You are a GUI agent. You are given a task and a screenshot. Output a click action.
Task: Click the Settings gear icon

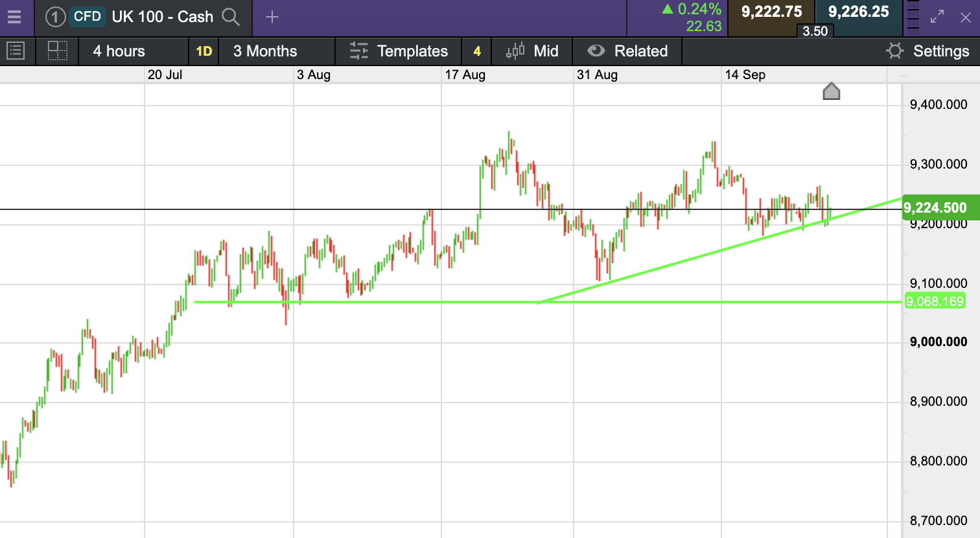[x=895, y=51]
